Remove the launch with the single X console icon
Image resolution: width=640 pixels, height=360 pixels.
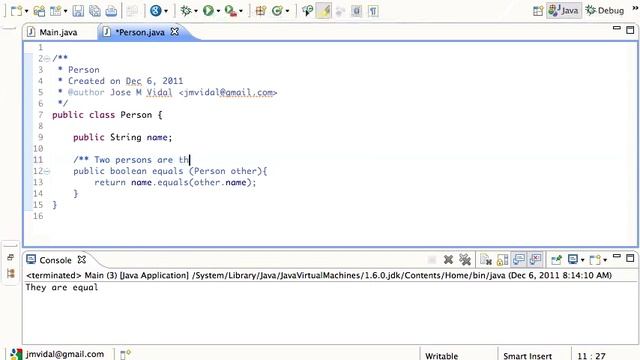tap(448, 260)
